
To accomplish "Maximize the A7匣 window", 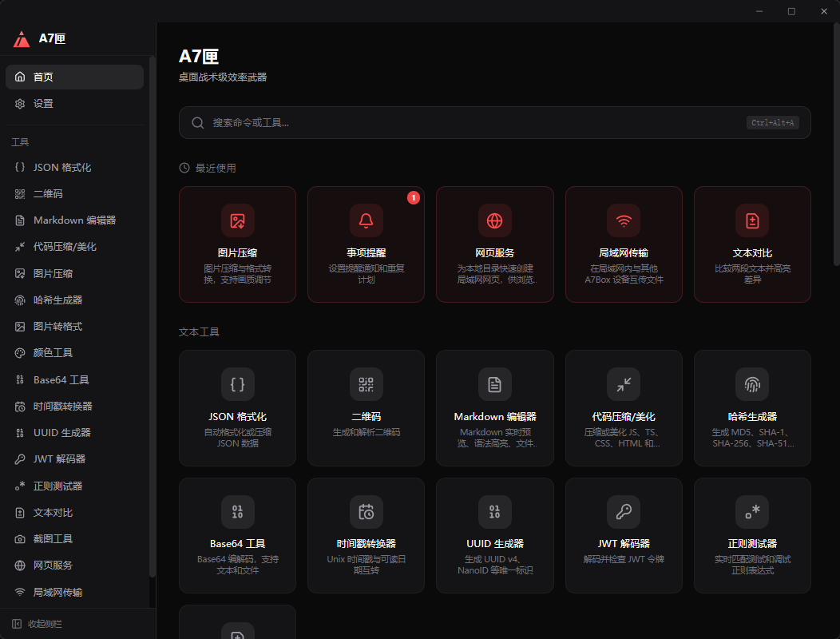I will pyautogui.click(x=791, y=11).
